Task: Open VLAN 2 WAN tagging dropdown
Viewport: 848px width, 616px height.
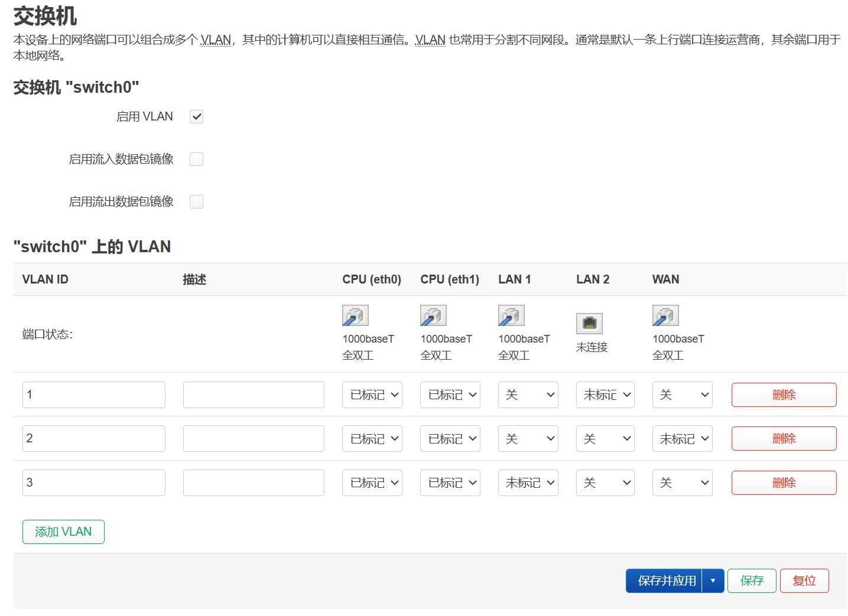Action: (682, 439)
